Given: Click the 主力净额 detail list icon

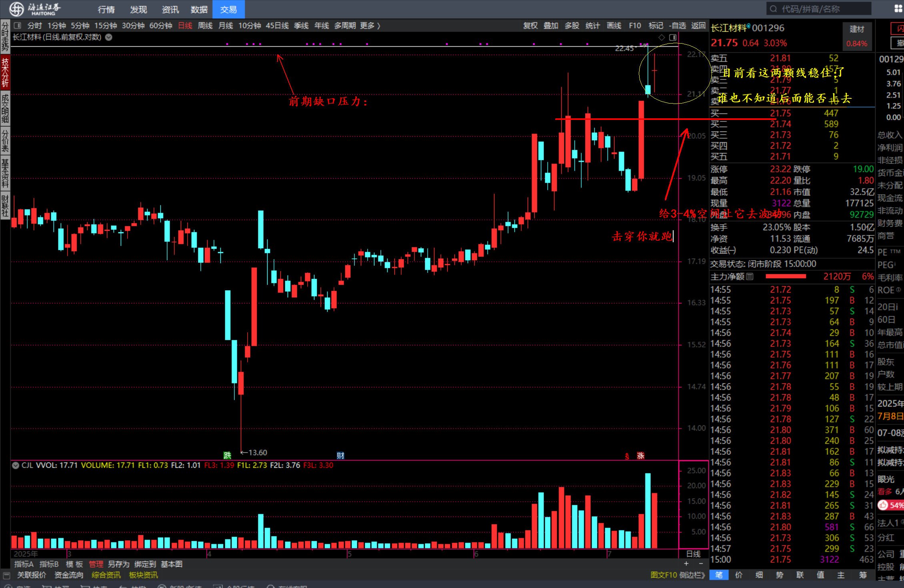Looking at the screenshot, I should (750, 276).
